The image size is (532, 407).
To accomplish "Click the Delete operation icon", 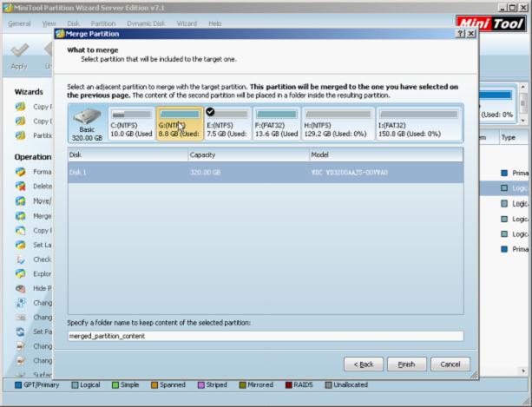I will tap(20, 186).
